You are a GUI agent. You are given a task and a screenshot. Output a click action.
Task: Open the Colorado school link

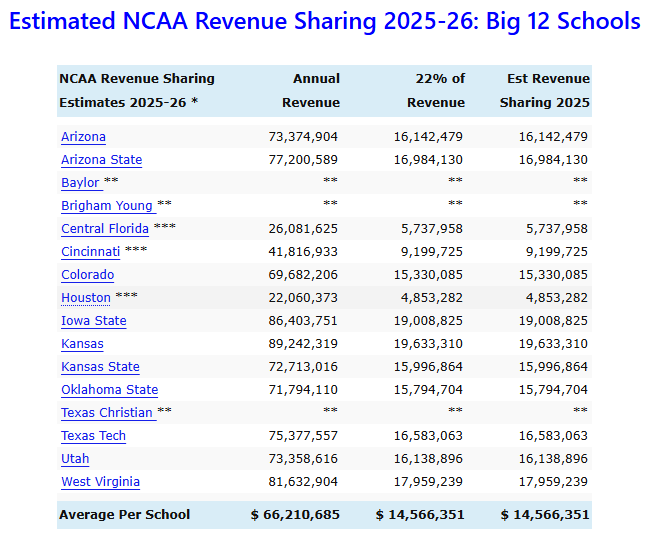point(87,275)
